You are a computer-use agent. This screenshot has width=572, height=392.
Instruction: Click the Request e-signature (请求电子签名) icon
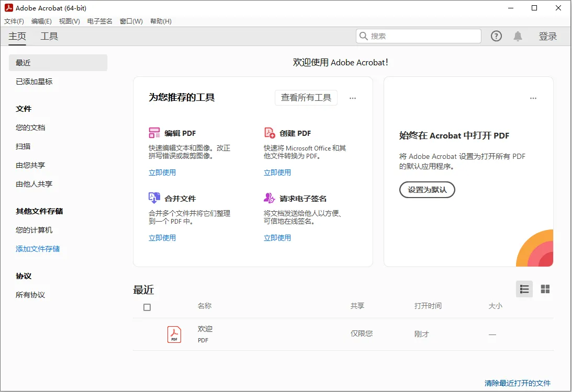coord(270,198)
